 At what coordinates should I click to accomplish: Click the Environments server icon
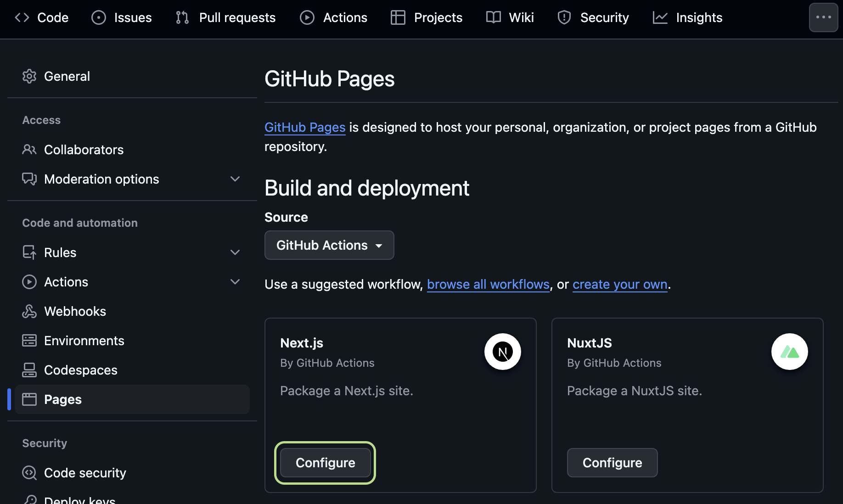tap(29, 341)
